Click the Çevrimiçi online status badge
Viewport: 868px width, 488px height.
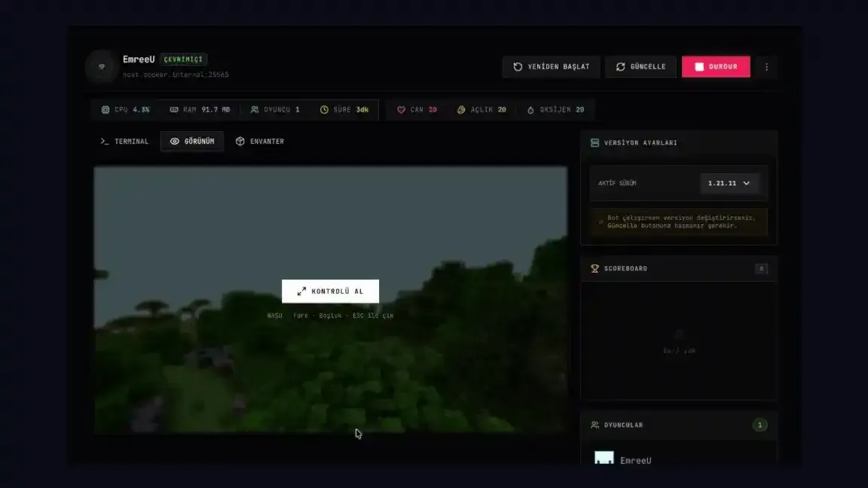click(183, 59)
